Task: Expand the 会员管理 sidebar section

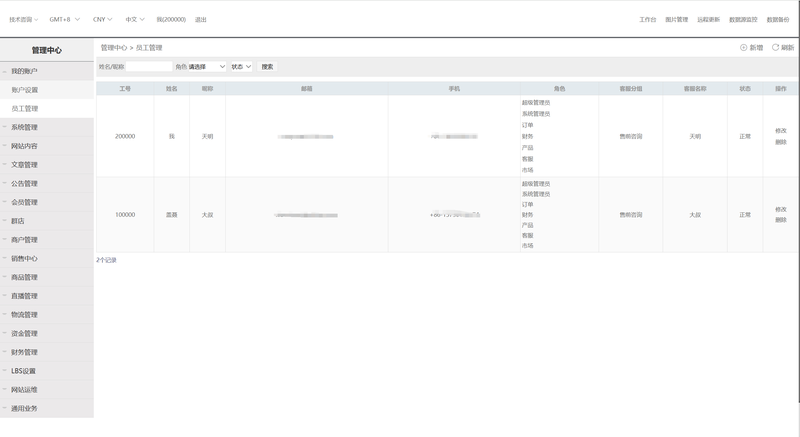Action: pyautogui.click(x=47, y=202)
